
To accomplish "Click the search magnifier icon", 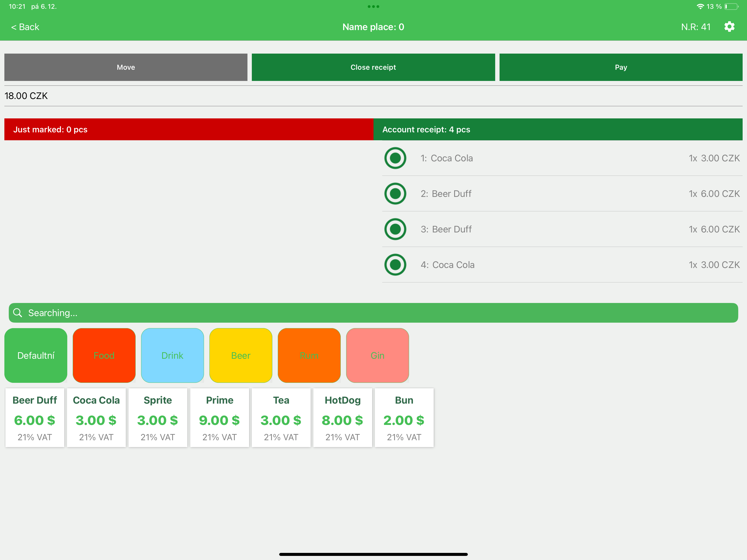I will 17,313.
